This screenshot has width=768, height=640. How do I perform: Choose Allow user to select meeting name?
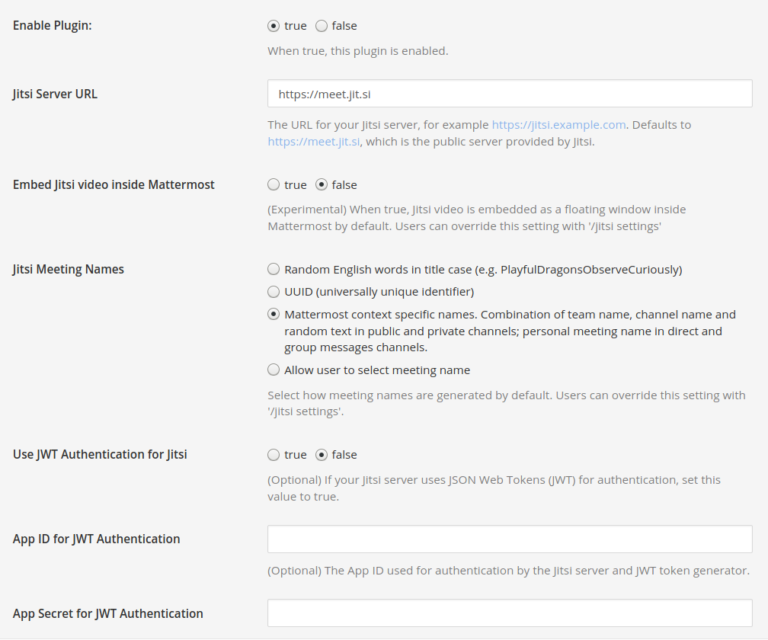pos(274,370)
